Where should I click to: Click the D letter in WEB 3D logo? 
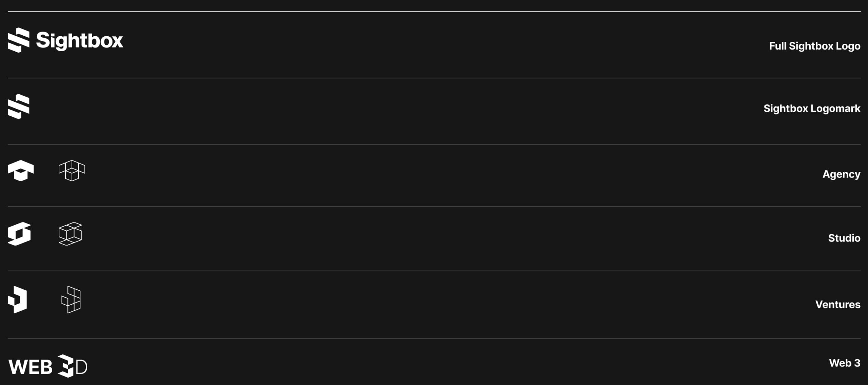81,367
